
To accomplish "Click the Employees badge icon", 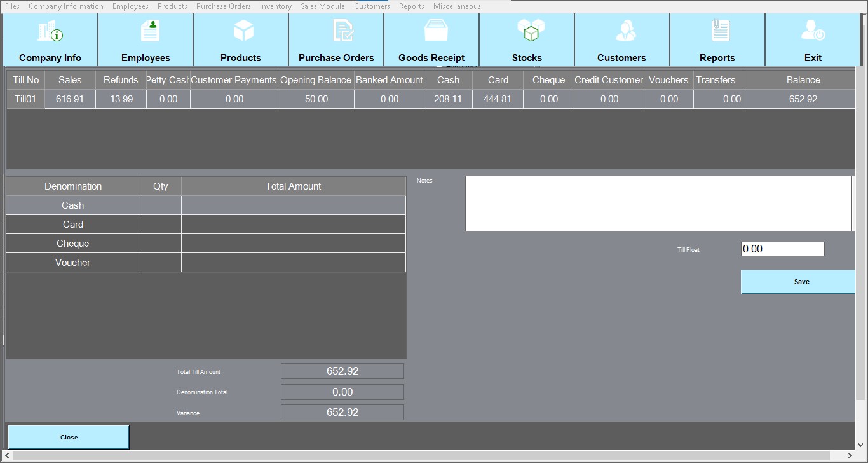I will (150, 31).
